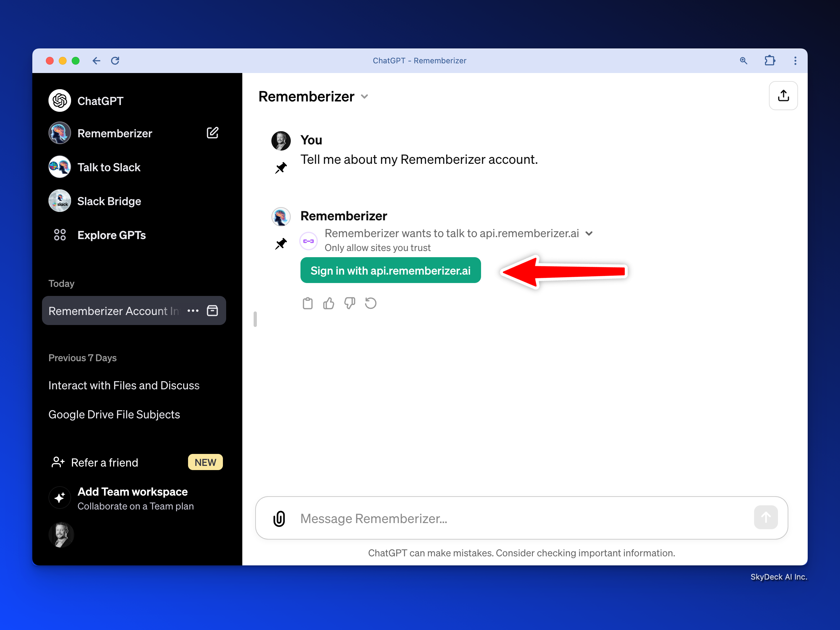Image resolution: width=840 pixels, height=630 pixels.
Task: Select Talk to Slack in the sidebar
Action: pyautogui.click(x=109, y=167)
